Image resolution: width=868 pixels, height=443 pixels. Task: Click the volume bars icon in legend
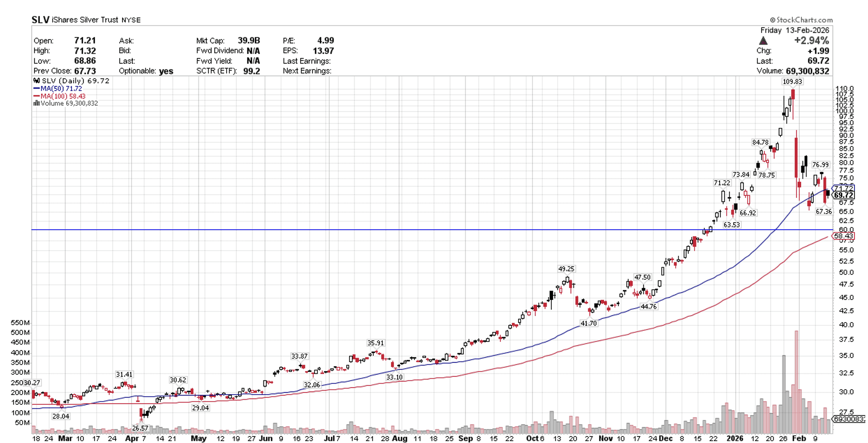click(x=36, y=103)
